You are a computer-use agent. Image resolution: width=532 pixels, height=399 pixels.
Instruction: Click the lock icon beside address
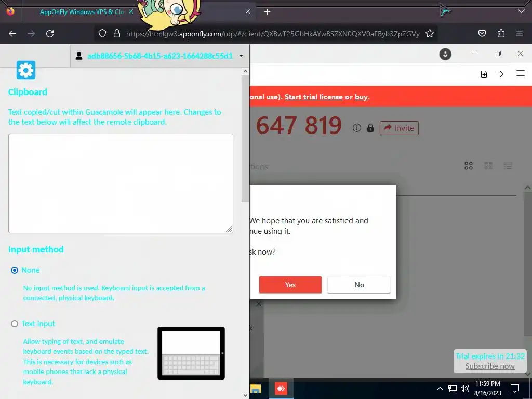pyautogui.click(x=370, y=128)
